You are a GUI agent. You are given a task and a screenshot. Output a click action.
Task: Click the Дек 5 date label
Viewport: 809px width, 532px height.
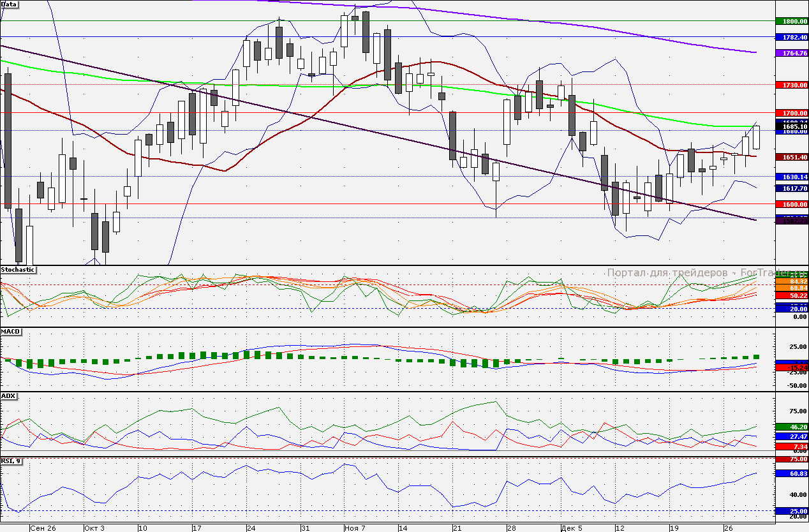coord(572,528)
